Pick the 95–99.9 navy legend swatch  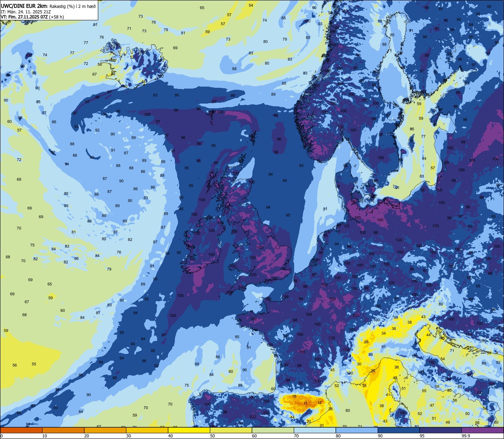tap(441, 430)
